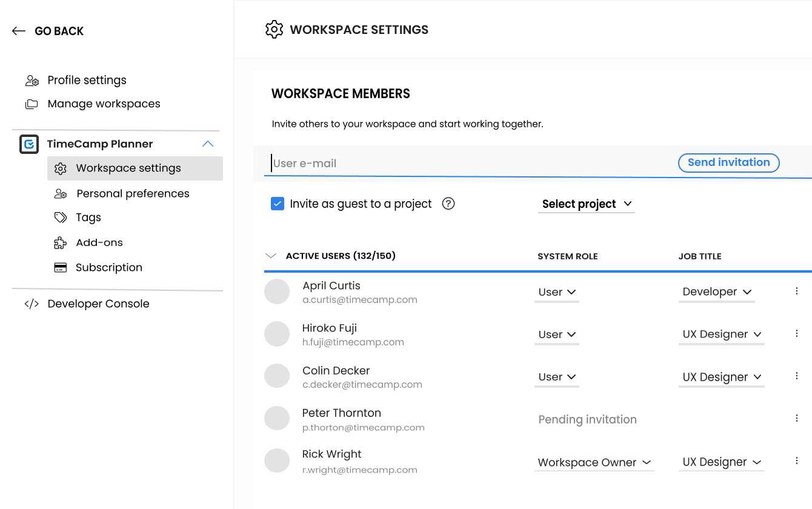The width and height of the screenshot is (812, 509).
Task: Click the Workspace settings gear icon in sidebar
Action: [x=61, y=168]
